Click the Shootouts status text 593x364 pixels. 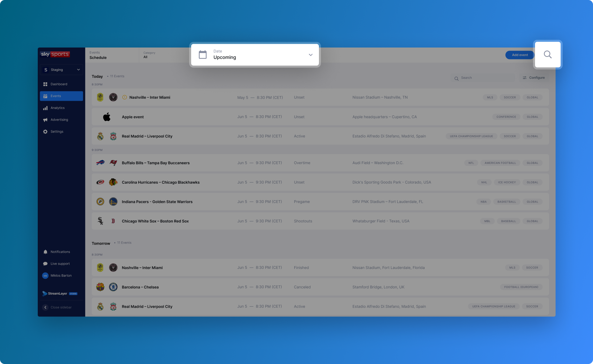[x=303, y=221]
